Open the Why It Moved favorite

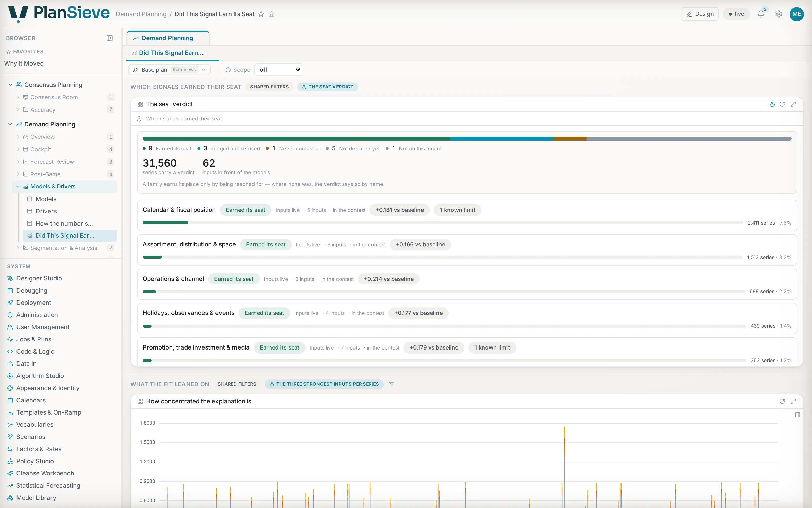click(x=24, y=63)
